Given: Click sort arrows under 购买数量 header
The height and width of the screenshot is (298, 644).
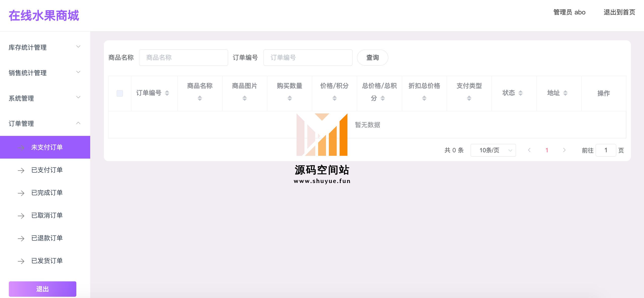Looking at the screenshot, I should [x=290, y=98].
